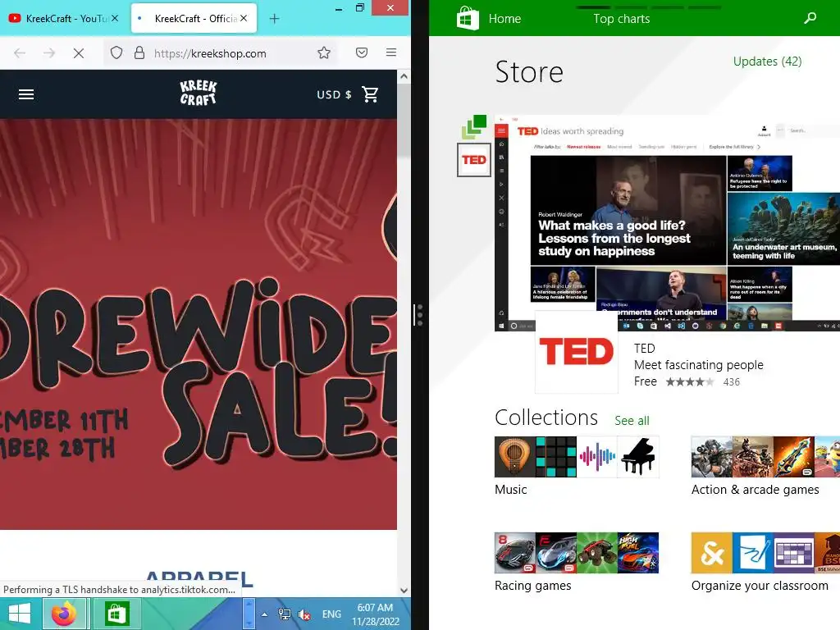Image resolution: width=840 pixels, height=630 pixels.
Task: Stop loading the page in Firefox
Action: [78, 52]
